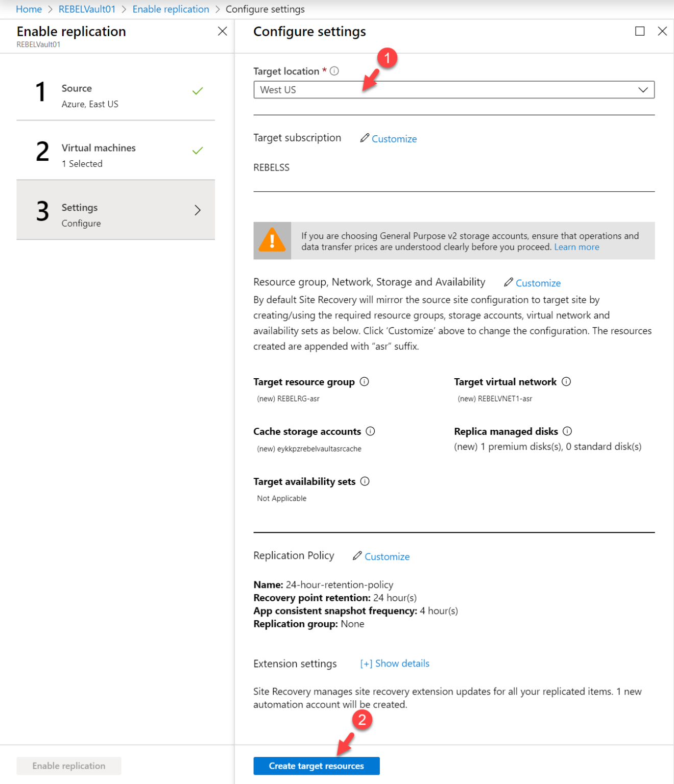This screenshot has width=674, height=784.
Task: Click Create target resources
Action: pyautogui.click(x=316, y=766)
